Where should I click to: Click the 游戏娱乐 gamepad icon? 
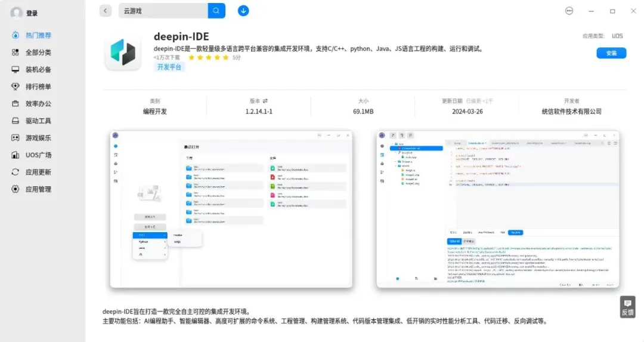(15, 138)
